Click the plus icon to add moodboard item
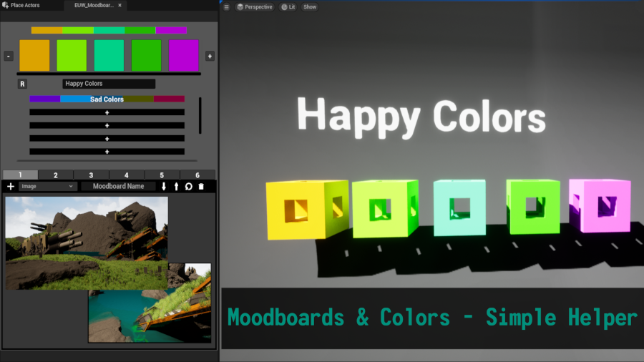 (x=11, y=186)
